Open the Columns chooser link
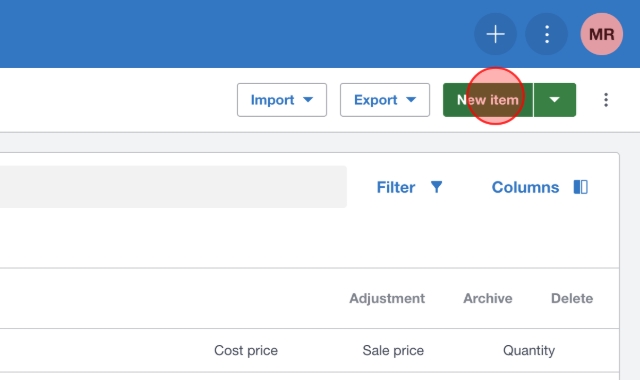Screen dimensions: 640x380 pyautogui.click(x=525, y=187)
